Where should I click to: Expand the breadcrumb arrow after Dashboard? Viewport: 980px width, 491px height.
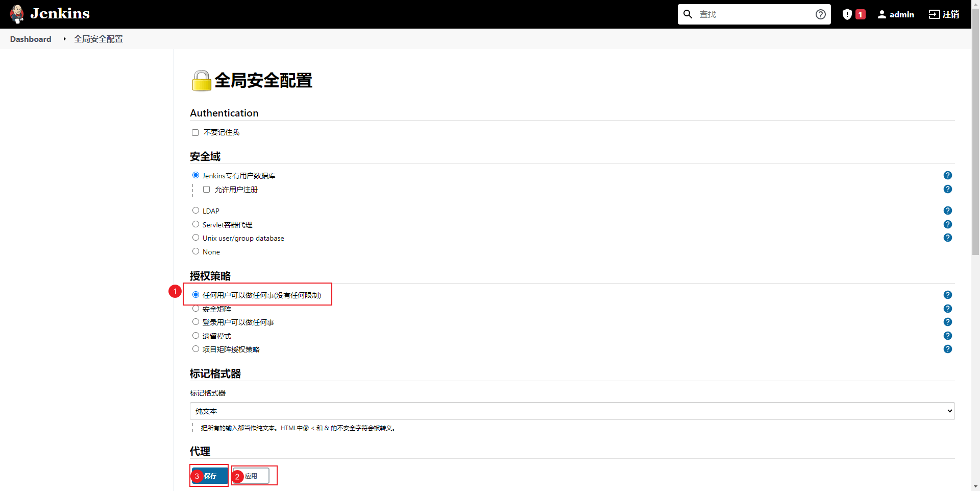64,39
